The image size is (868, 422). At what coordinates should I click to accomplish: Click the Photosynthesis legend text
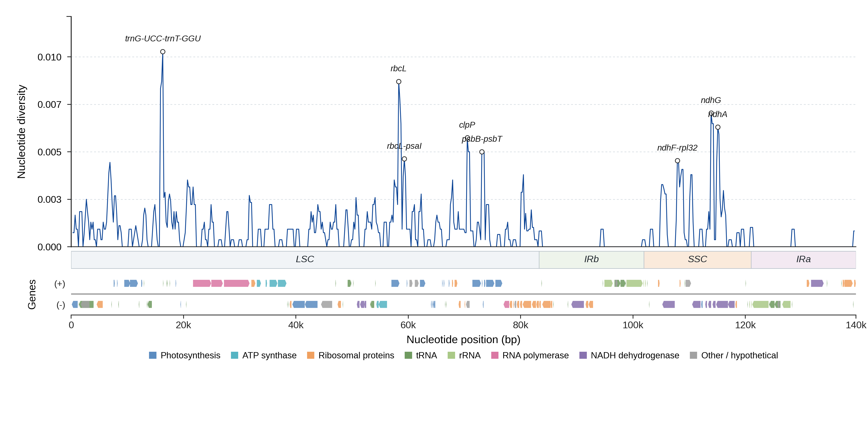click(190, 356)
